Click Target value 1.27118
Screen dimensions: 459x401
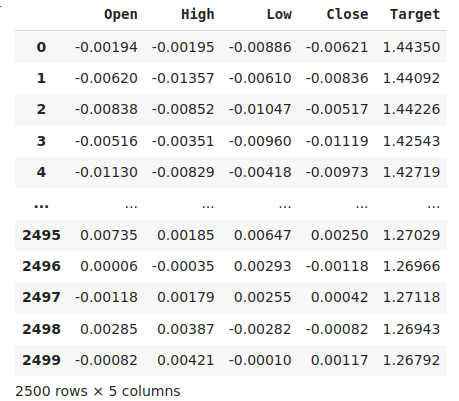coord(411,297)
